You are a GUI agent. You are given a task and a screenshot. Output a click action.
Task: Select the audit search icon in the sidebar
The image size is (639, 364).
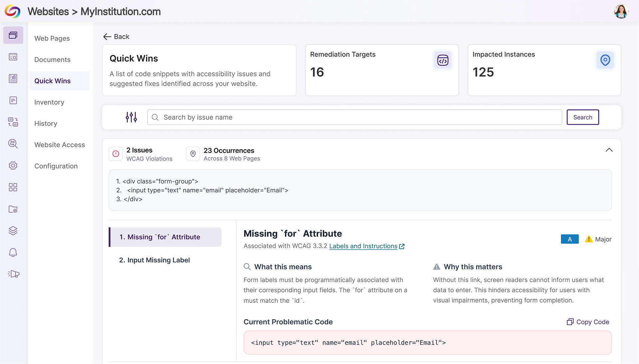click(x=13, y=144)
